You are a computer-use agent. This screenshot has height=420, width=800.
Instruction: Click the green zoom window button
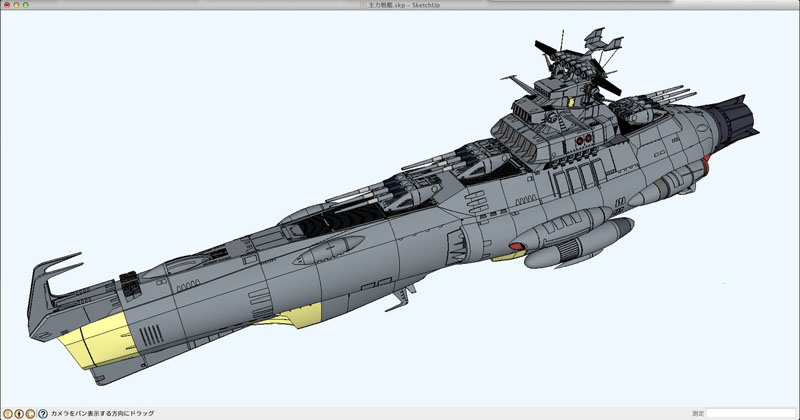click(x=27, y=5)
